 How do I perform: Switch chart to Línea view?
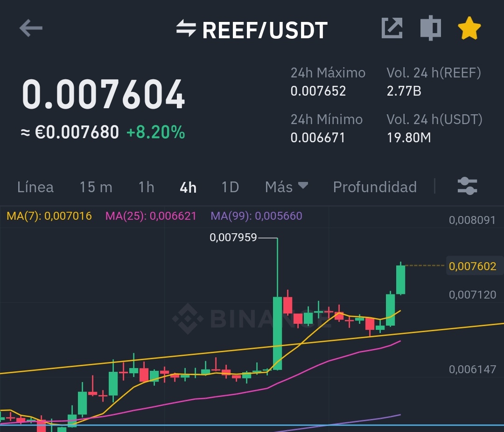35,187
